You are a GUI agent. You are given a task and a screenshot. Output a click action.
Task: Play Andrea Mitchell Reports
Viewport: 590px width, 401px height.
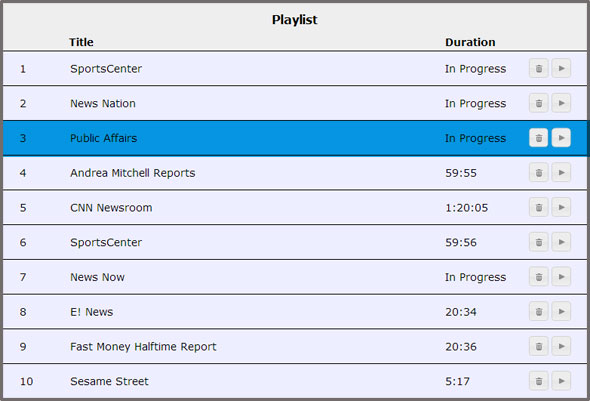point(561,173)
